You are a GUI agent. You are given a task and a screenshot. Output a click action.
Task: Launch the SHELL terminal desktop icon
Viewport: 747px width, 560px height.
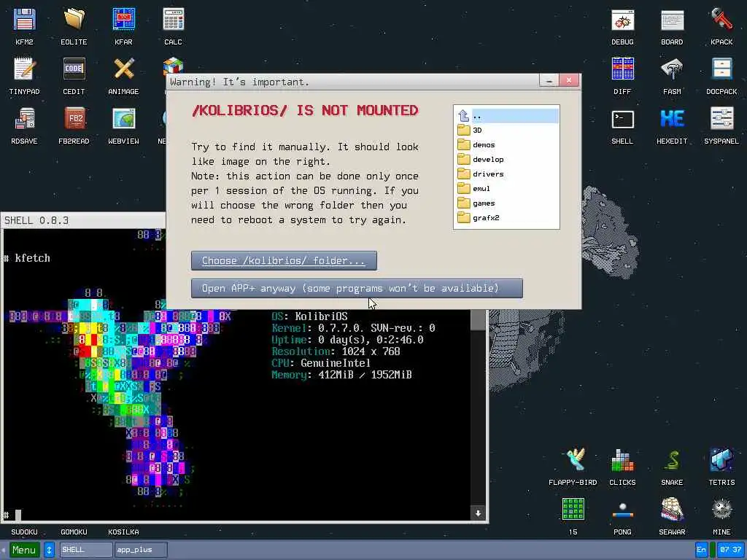coord(623,119)
